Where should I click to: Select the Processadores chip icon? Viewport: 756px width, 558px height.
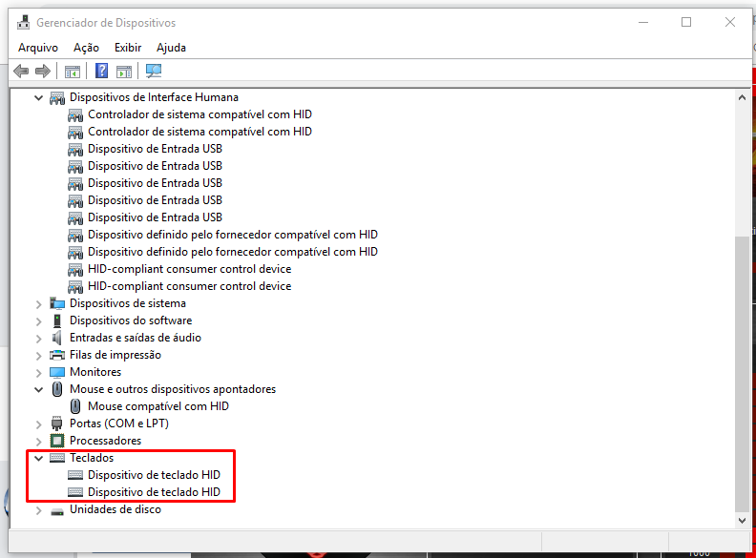click(57, 441)
